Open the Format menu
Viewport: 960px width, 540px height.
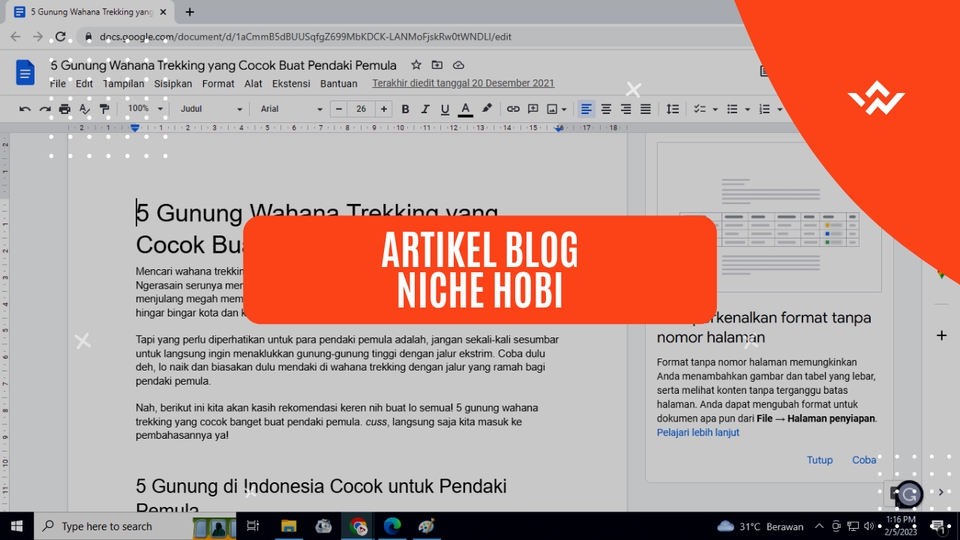click(218, 84)
